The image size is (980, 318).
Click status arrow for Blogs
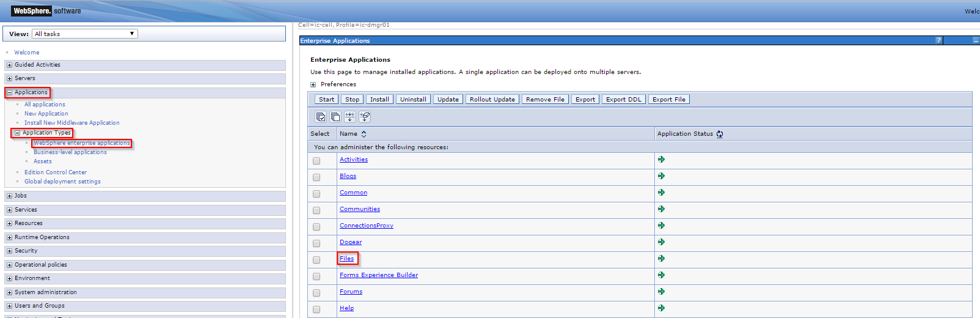(x=661, y=176)
